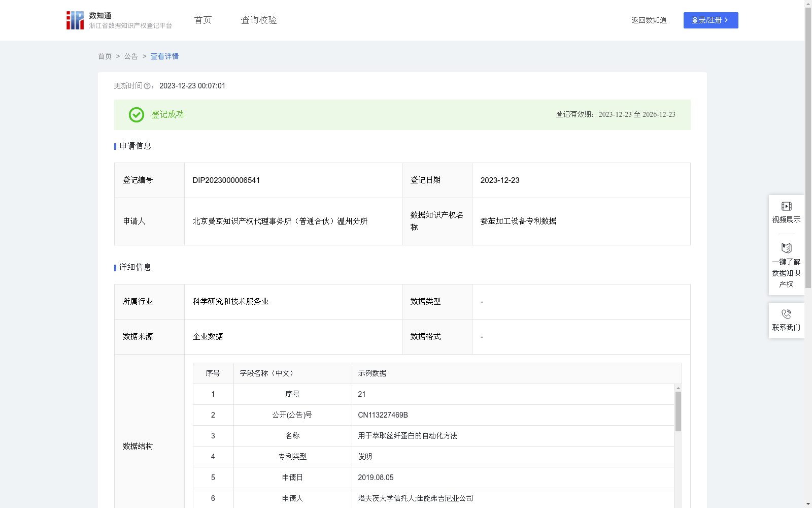Click the 数据结构 row label
Image resolution: width=812 pixels, height=508 pixels.
[x=138, y=447]
